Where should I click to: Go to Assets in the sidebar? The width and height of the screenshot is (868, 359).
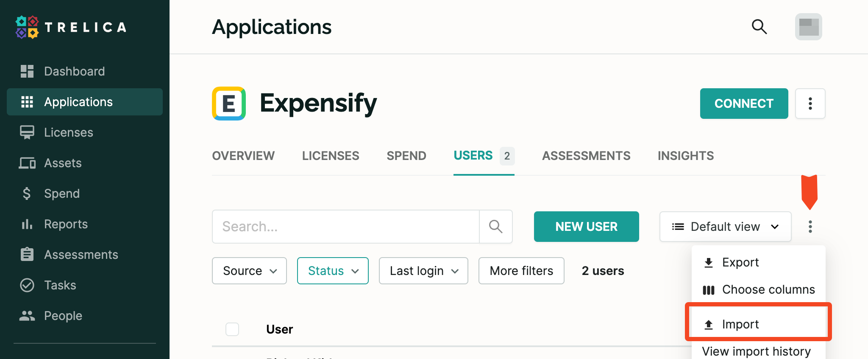[85, 163]
